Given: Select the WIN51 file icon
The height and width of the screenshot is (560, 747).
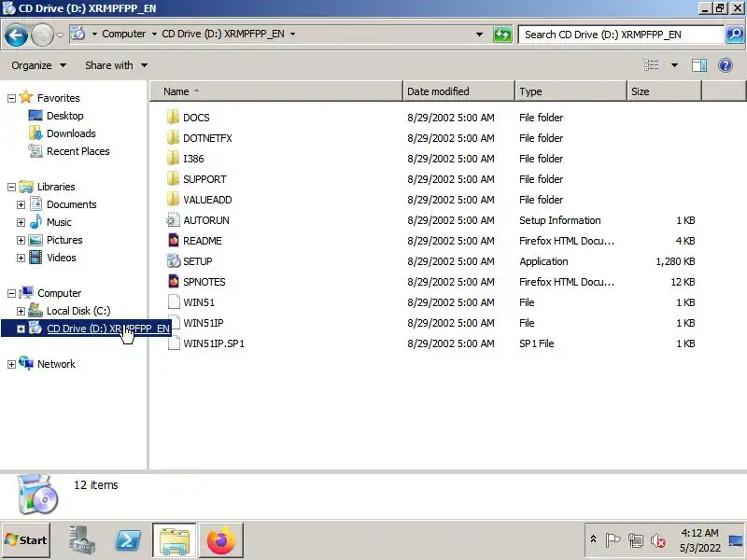Looking at the screenshot, I should point(174,301).
